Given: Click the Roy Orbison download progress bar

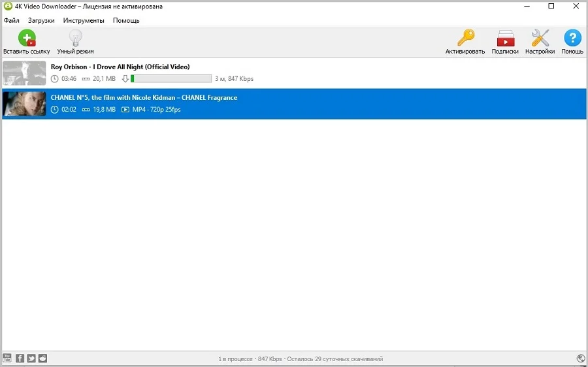Looking at the screenshot, I should (x=171, y=79).
